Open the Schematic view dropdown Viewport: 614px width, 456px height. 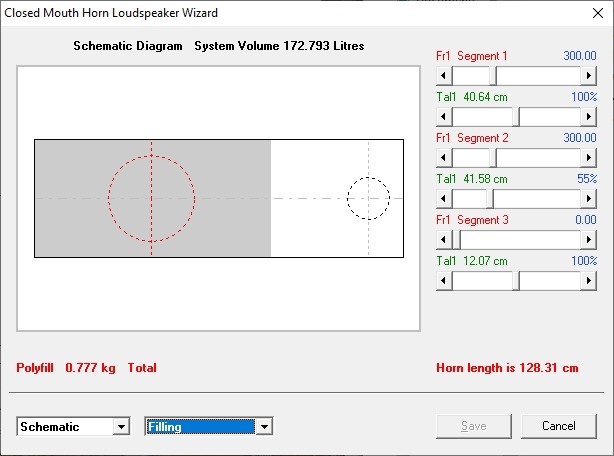[121, 426]
